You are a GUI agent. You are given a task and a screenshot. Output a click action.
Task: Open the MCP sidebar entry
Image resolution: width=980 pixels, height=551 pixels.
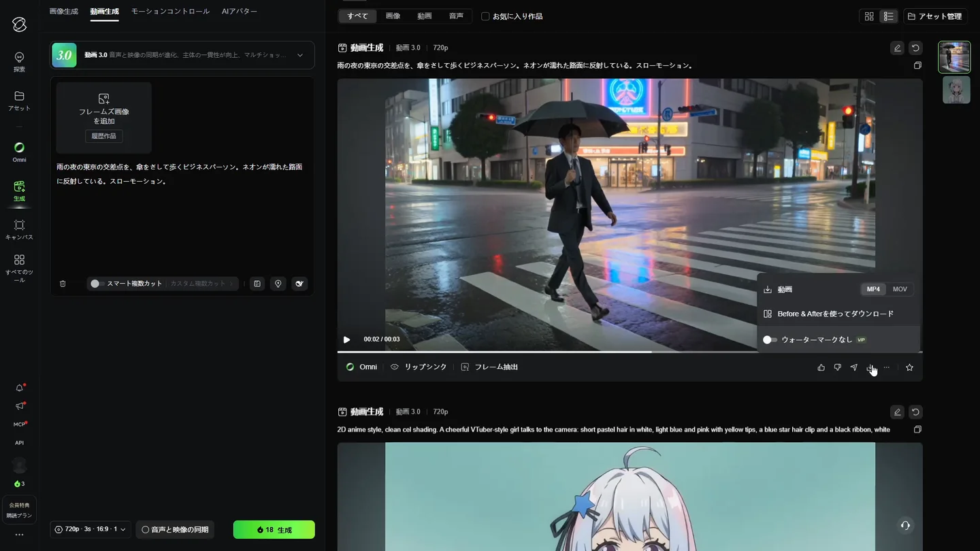[x=19, y=424]
